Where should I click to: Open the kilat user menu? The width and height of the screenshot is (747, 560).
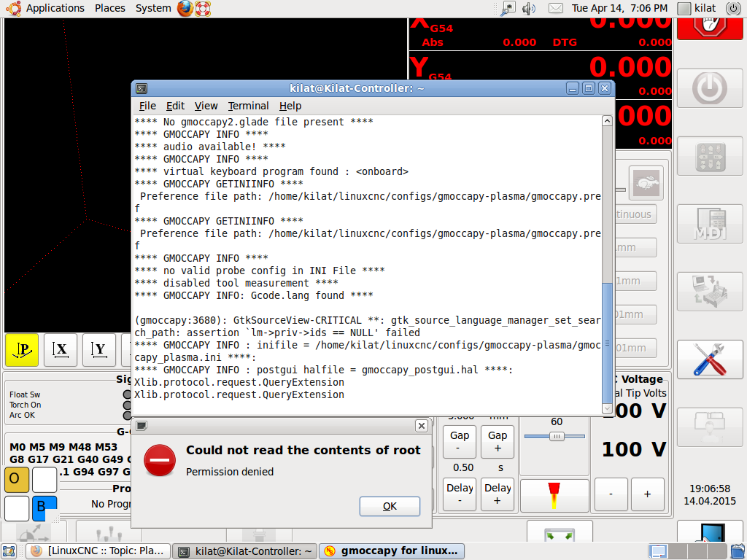click(697, 8)
